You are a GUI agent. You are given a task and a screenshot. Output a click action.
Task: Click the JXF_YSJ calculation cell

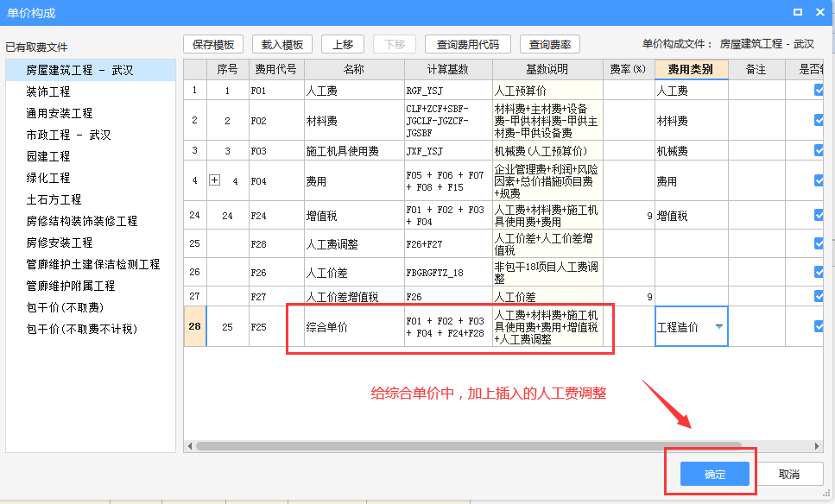coord(448,151)
